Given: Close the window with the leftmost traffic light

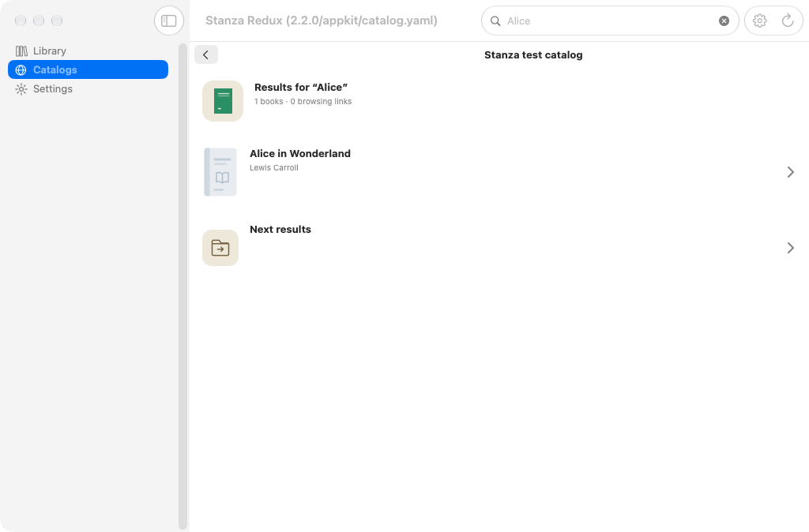Looking at the screenshot, I should click(x=21, y=21).
